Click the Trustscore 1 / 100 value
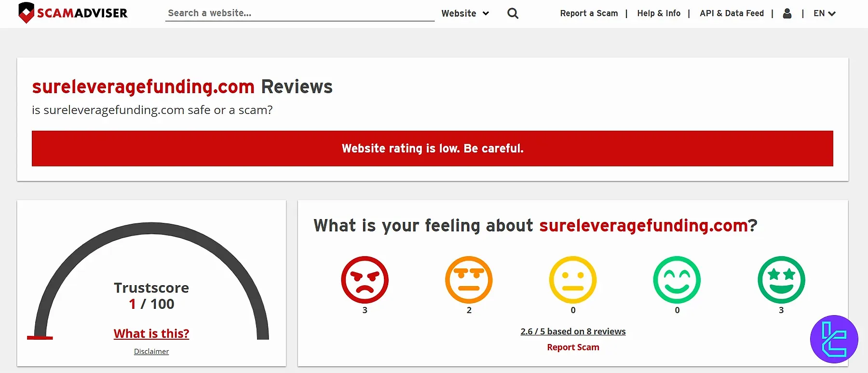This screenshot has width=868, height=373. [151, 304]
